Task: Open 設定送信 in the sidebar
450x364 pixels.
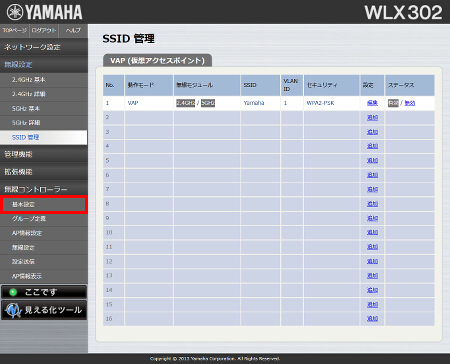Action: click(44, 262)
